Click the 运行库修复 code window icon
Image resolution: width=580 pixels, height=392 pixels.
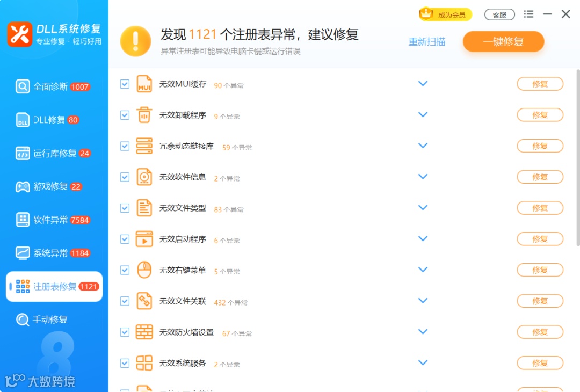[23, 153]
